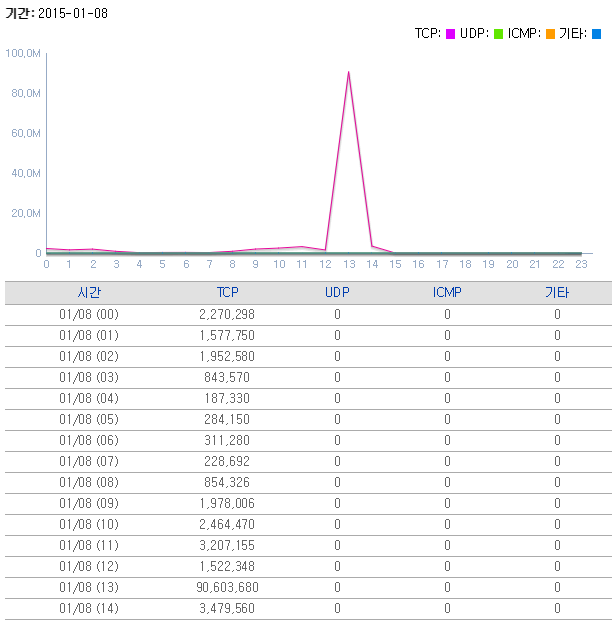The height and width of the screenshot is (639, 614).
Task: Click TCP value 3,207,155 at hour 11
Action: point(227,545)
